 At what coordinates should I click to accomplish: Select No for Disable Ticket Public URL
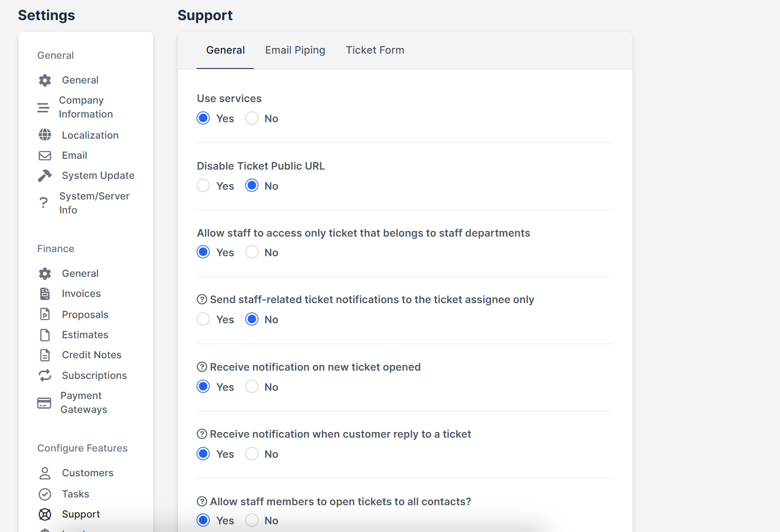click(x=252, y=185)
